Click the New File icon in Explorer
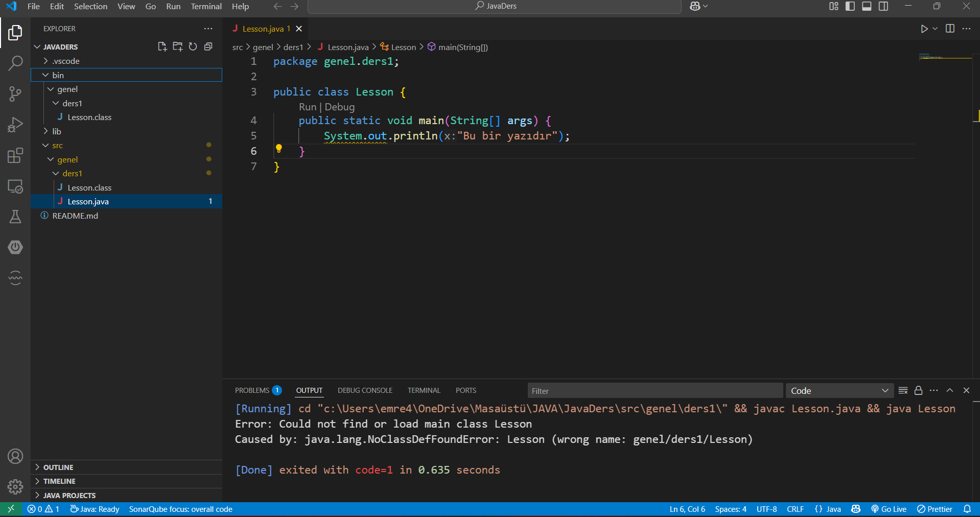980x517 pixels. pos(162,46)
